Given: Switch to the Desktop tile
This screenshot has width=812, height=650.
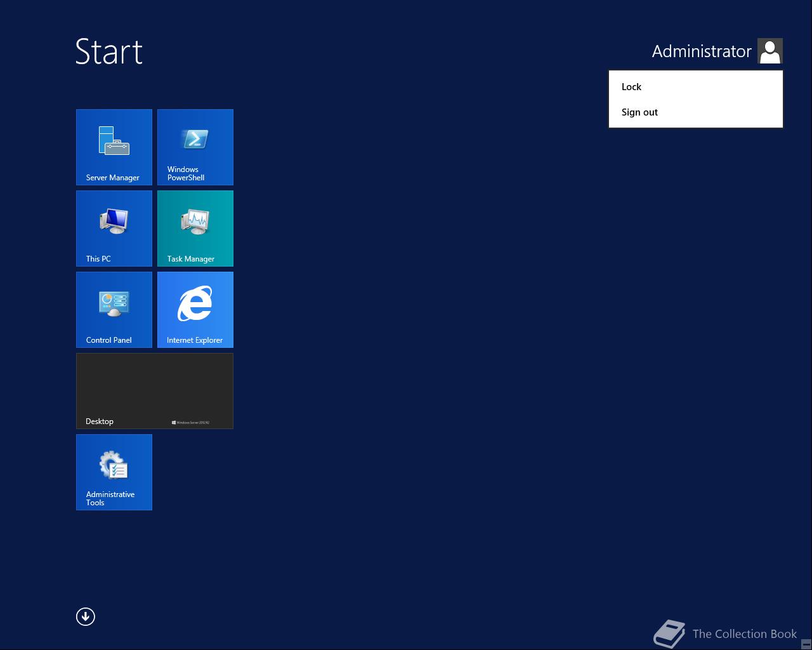Looking at the screenshot, I should tap(155, 391).
